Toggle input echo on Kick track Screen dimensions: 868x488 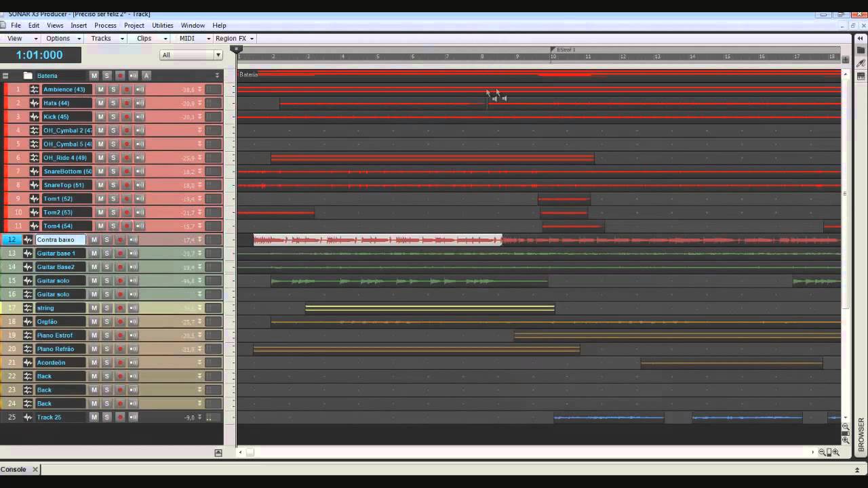[x=140, y=117]
